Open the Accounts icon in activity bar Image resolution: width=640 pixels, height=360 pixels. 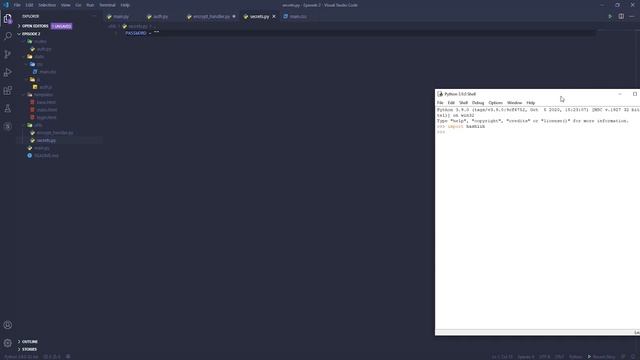click(x=7, y=325)
